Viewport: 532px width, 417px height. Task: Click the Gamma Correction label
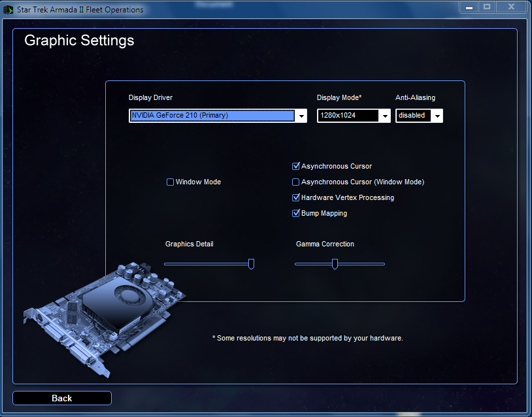325,244
